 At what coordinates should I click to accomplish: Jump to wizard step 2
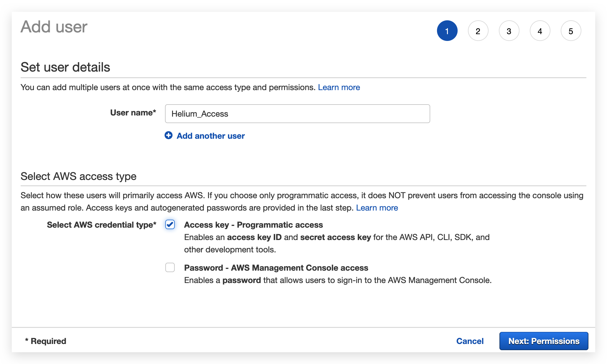click(478, 31)
